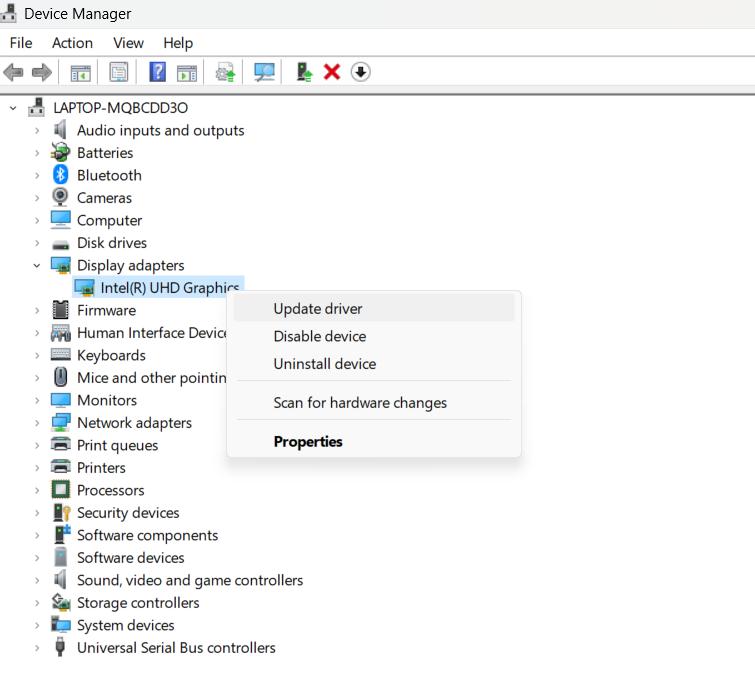Viewport: 755px width, 675px height.
Task: Expand Audio inputs and outputs chevron
Action: click(x=37, y=130)
